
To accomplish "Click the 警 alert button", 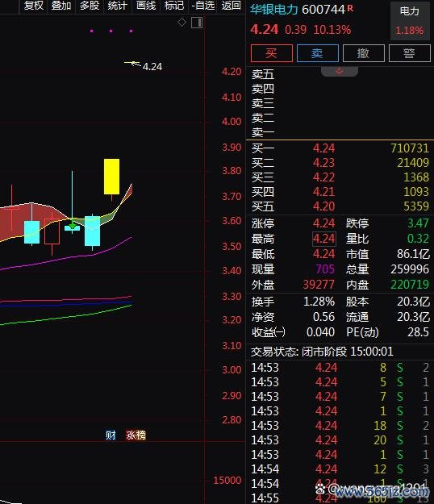I will [410, 53].
